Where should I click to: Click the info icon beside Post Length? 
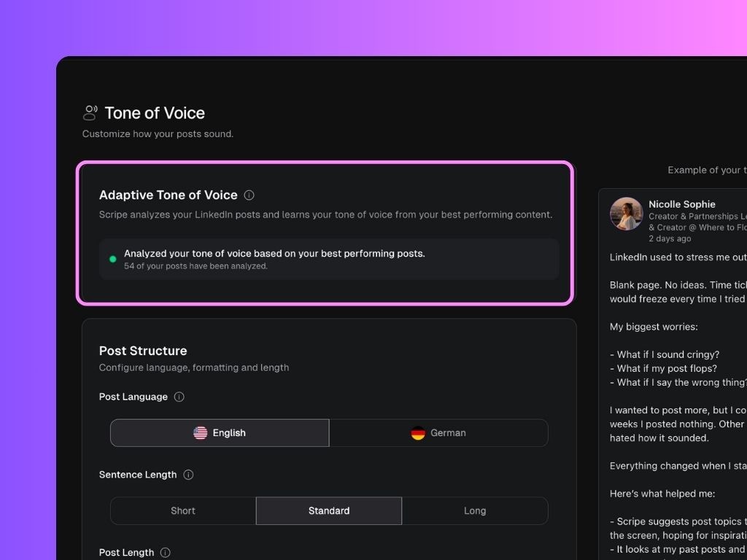[166, 553]
